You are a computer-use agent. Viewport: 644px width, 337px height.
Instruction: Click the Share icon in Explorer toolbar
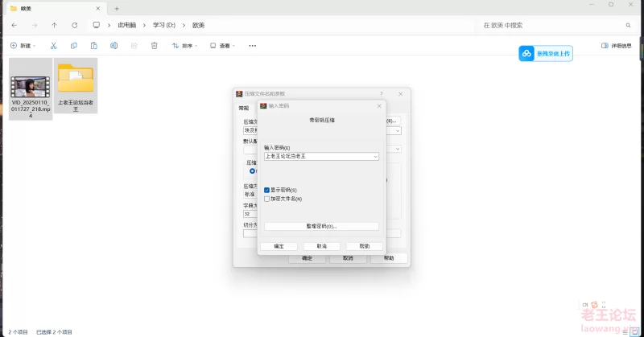click(x=134, y=46)
